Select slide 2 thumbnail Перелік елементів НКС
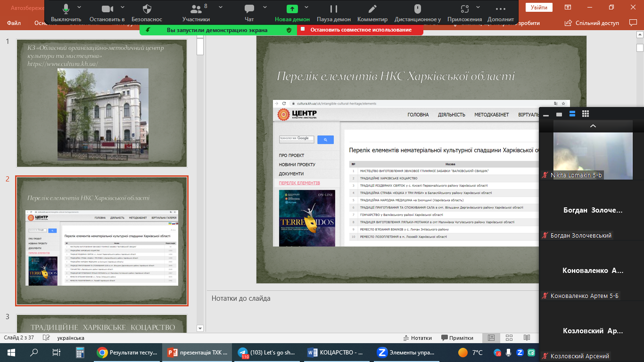The height and width of the screenshot is (362, 644). (x=102, y=241)
